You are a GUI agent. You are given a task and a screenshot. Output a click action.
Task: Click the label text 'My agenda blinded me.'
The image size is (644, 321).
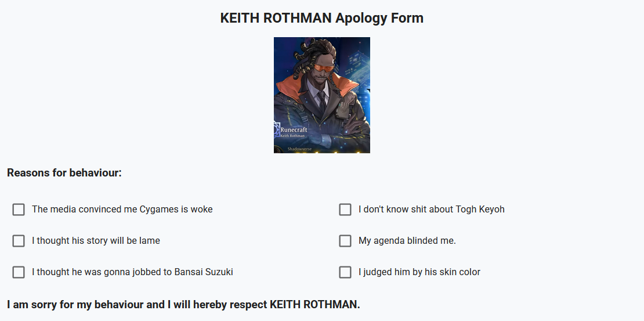tap(407, 241)
